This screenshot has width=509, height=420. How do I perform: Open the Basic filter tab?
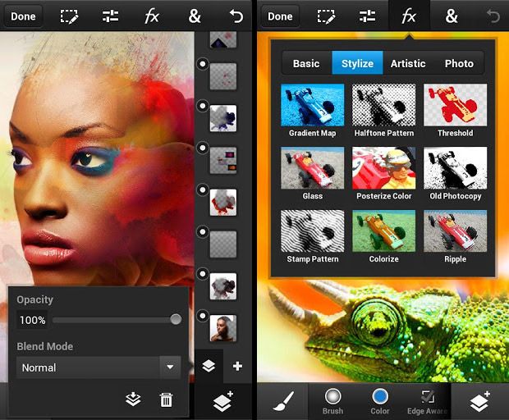point(306,63)
